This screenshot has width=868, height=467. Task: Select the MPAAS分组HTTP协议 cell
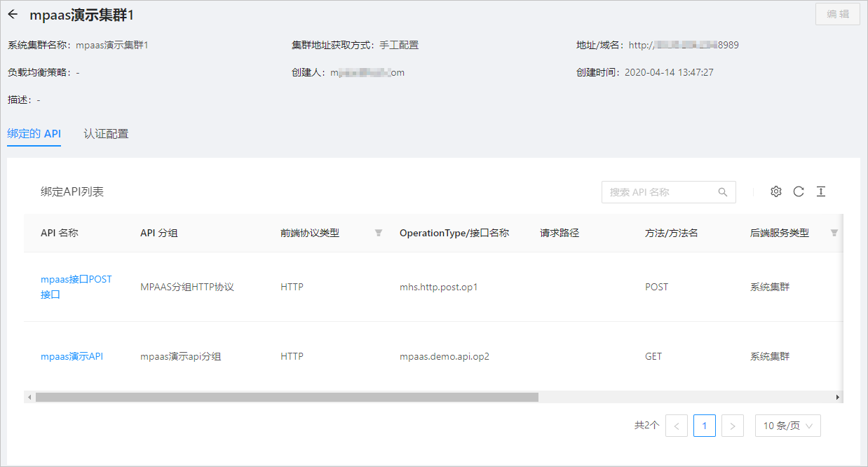pos(187,287)
